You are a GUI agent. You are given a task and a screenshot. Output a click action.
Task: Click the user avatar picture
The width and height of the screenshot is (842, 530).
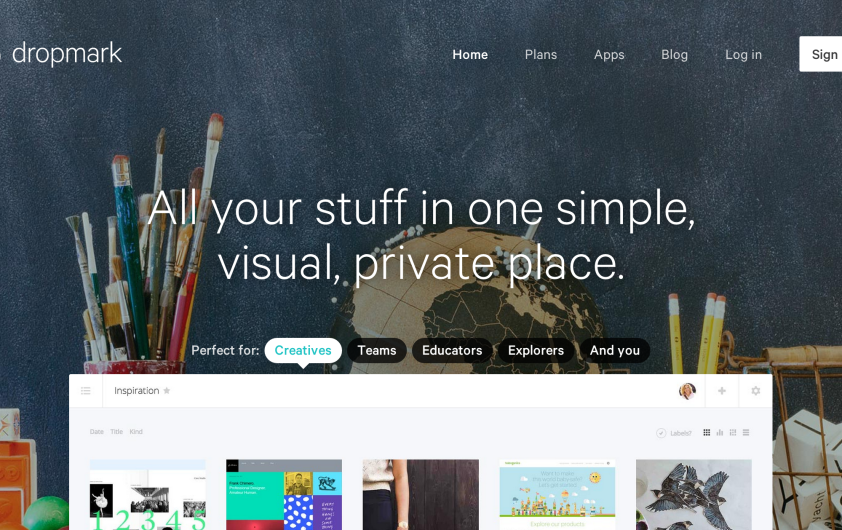coord(687,391)
